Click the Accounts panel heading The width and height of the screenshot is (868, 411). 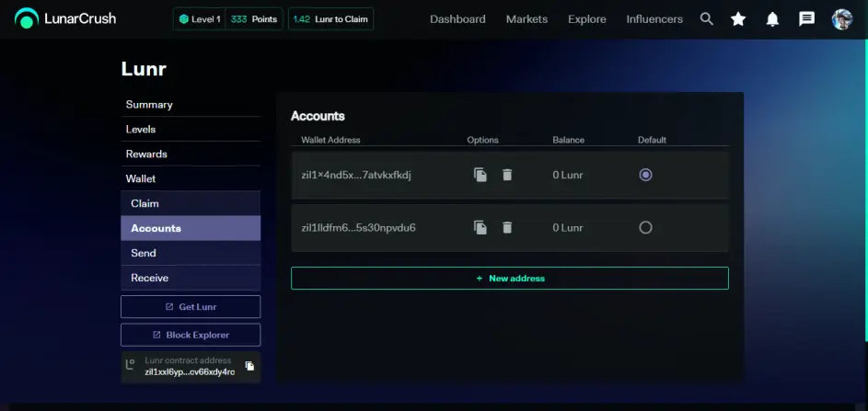(318, 116)
